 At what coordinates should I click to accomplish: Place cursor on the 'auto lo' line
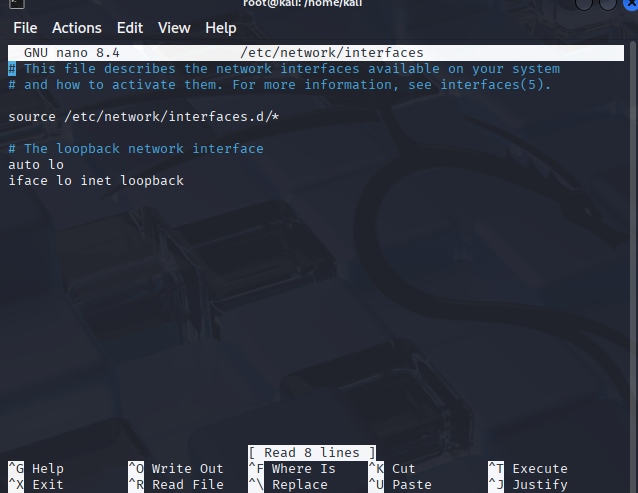[x=36, y=164]
